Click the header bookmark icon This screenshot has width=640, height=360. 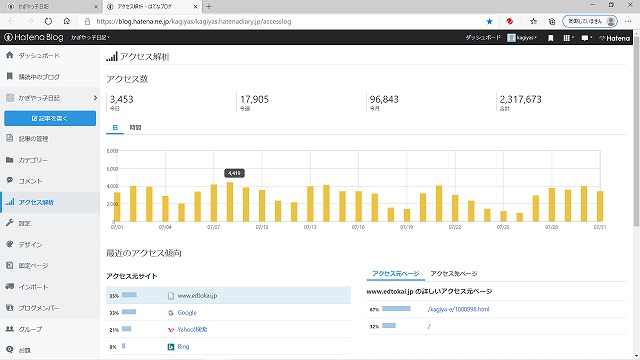551,38
